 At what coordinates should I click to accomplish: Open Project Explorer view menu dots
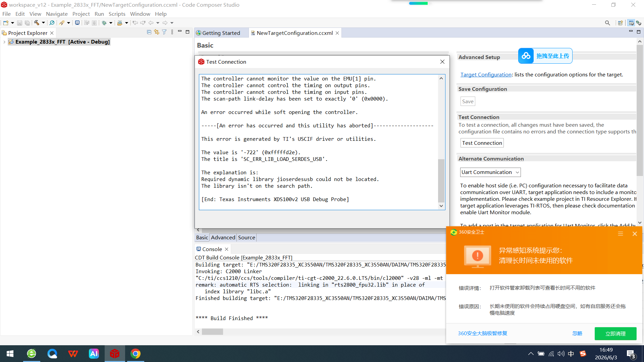pyautogui.click(x=172, y=32)
